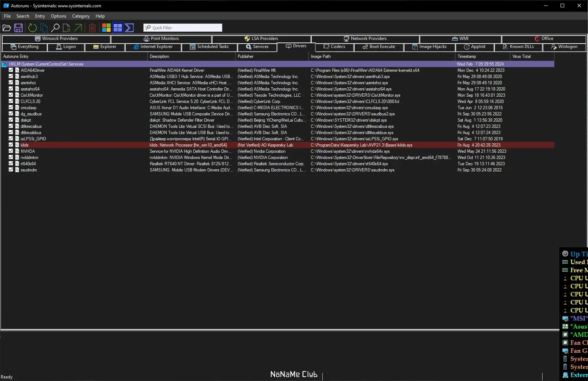588x381 pixels.
Task: Select the HKLM\System\CurrentControlSet\Services key row
Action: 278,64
